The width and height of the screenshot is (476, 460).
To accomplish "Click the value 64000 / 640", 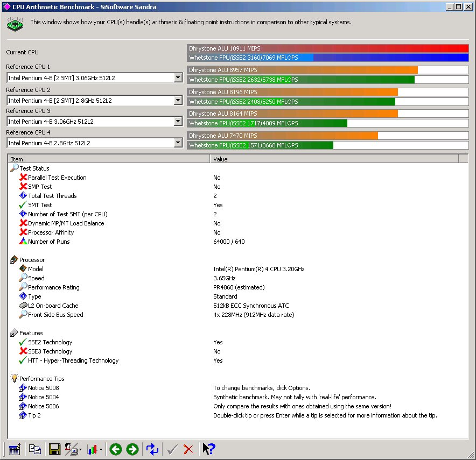I will click(x=229, y=242).
